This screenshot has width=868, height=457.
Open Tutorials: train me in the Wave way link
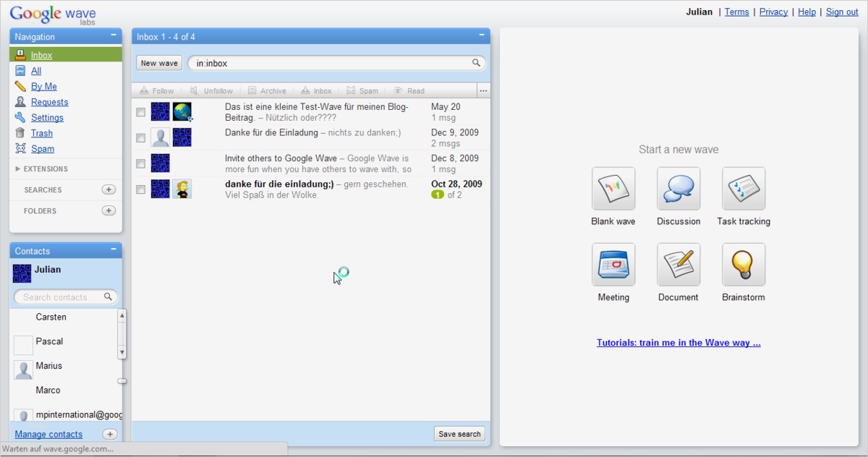pos(678,343)
